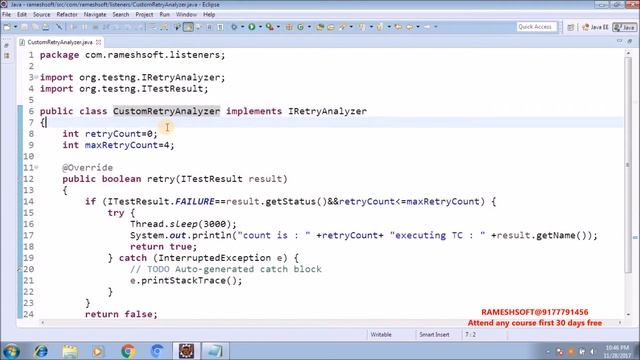Click the Forward navigation arrow icon
Image resolution: width=640 pixels, height=360 pixels.
click(x=427, y=27)
